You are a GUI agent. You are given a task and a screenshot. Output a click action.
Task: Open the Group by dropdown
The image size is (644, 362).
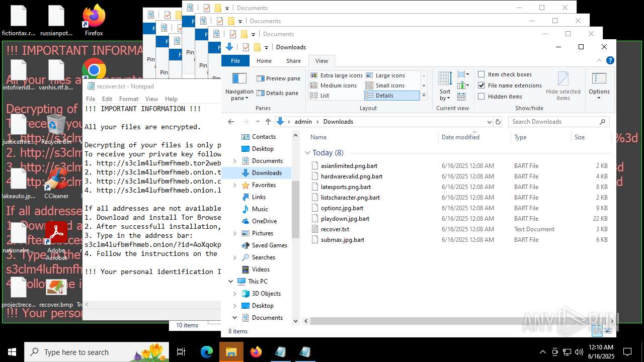(463, 74)
